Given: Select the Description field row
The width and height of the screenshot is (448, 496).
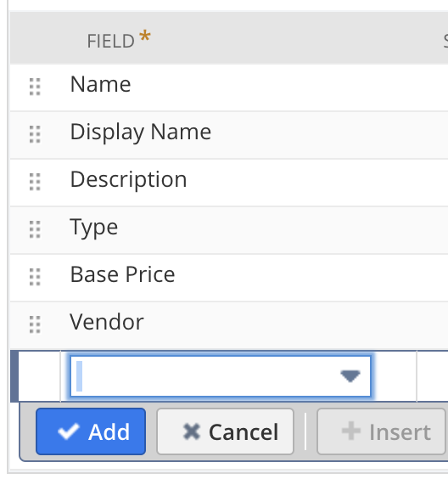Looking at the screenshot, I should click(x=229, y=183).
